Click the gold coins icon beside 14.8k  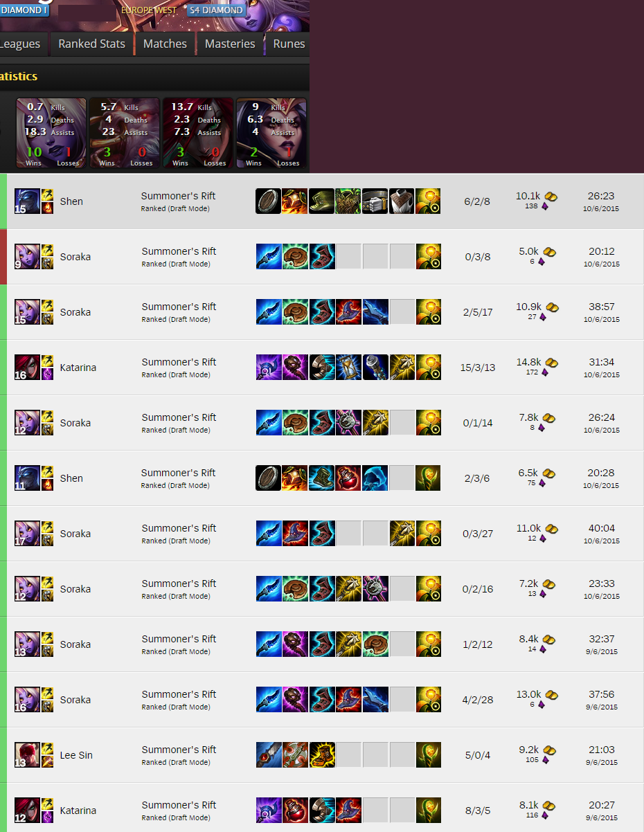(x=550, y=363)
